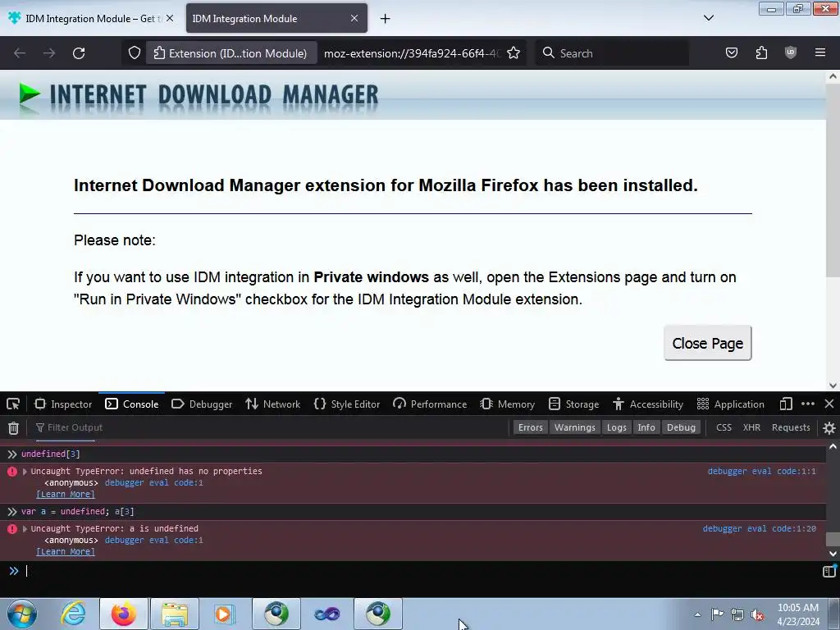Toggle Responsive Design Mode icon

click(786, 404)
